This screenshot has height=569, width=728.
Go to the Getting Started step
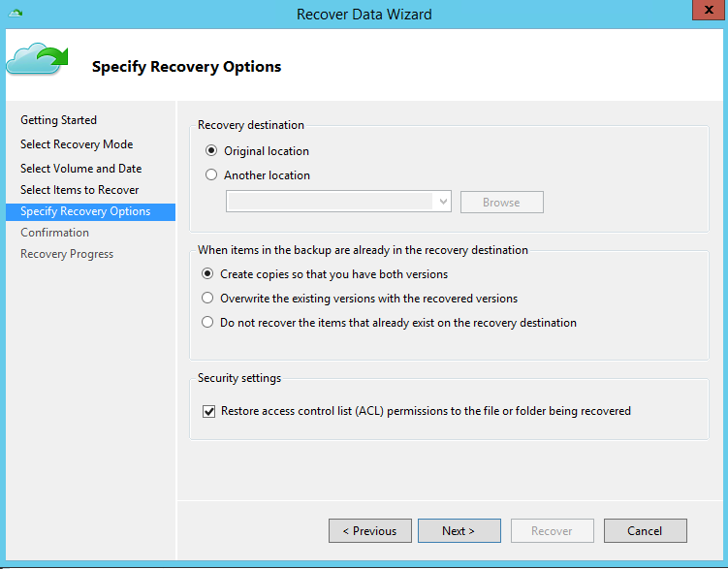(58, 120)
